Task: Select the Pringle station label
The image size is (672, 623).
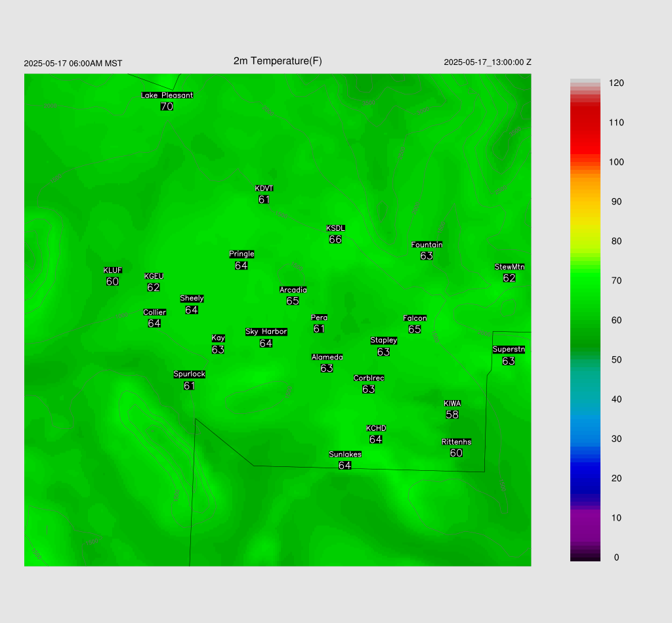Action: tap(241, 254)
